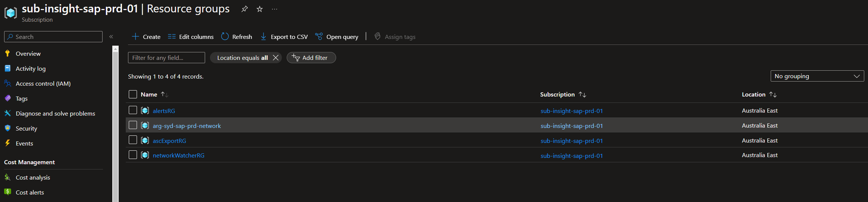Sort by Subscription column arrows
The width and height of the screenshot is (868, 202).
tap(582, 95)
